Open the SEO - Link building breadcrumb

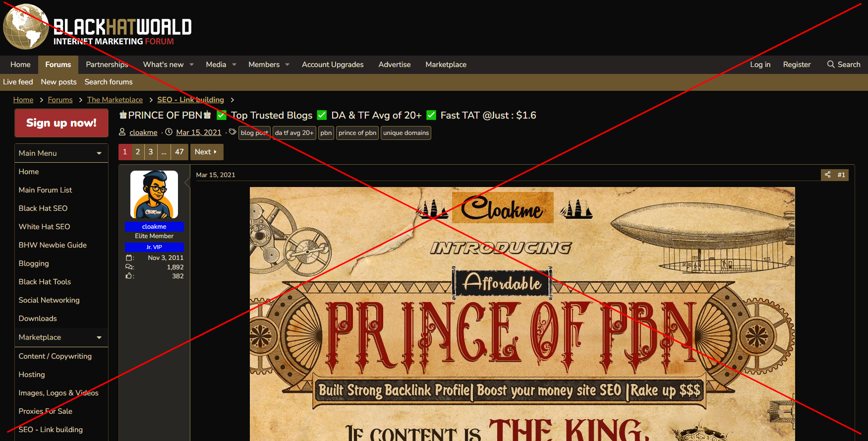tap(191, 100)
